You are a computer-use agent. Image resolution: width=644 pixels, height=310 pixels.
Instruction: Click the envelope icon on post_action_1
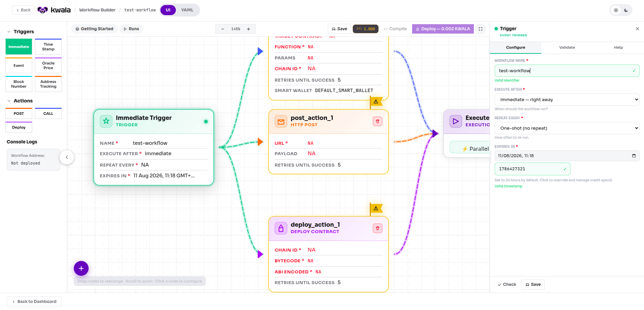coord(281,122)
